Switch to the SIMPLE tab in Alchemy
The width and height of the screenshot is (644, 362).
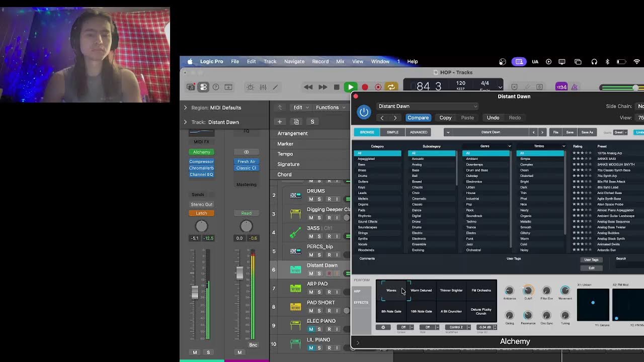coord(392,132)
